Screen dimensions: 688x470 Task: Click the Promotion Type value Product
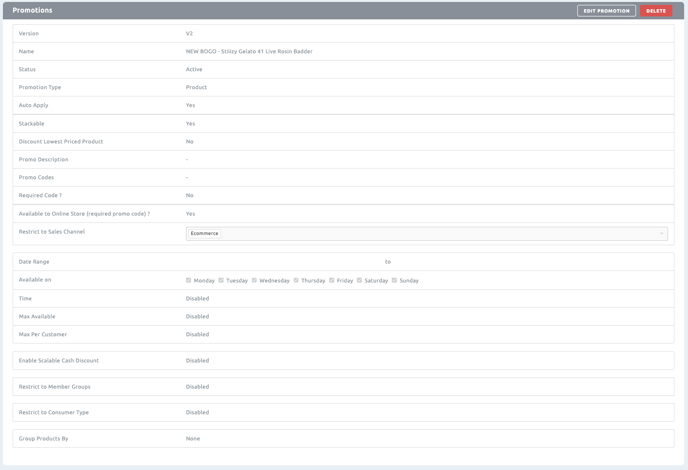point(196,87)
